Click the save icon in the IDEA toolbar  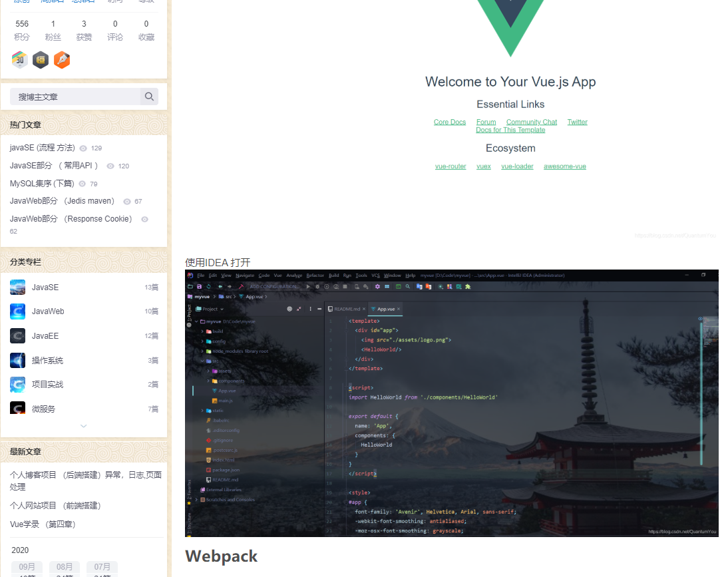199,286
